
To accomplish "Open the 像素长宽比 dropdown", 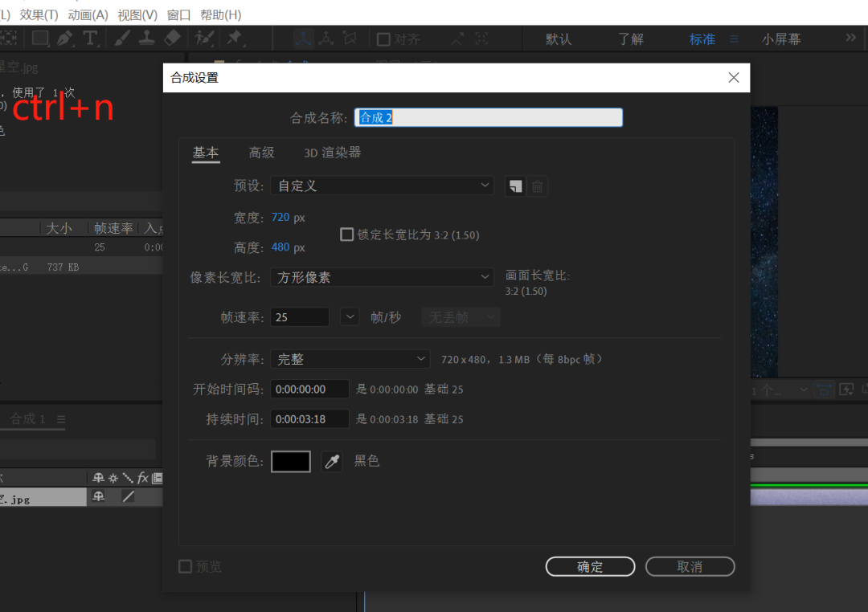I will point(382,277).
